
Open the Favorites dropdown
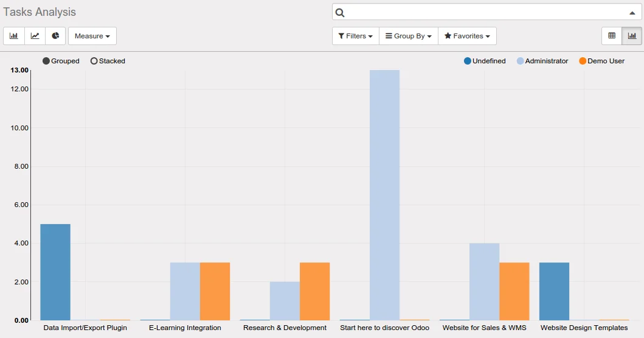[468, 36]
